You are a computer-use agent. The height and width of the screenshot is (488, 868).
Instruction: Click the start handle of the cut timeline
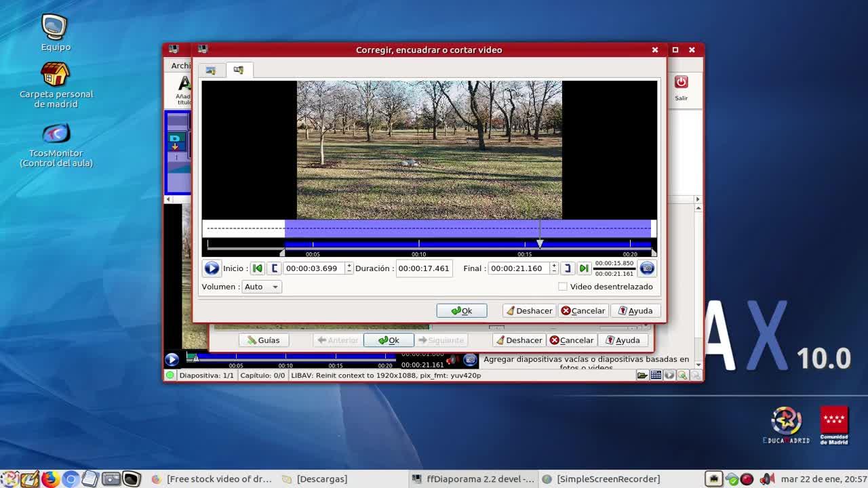pos(283,252)
